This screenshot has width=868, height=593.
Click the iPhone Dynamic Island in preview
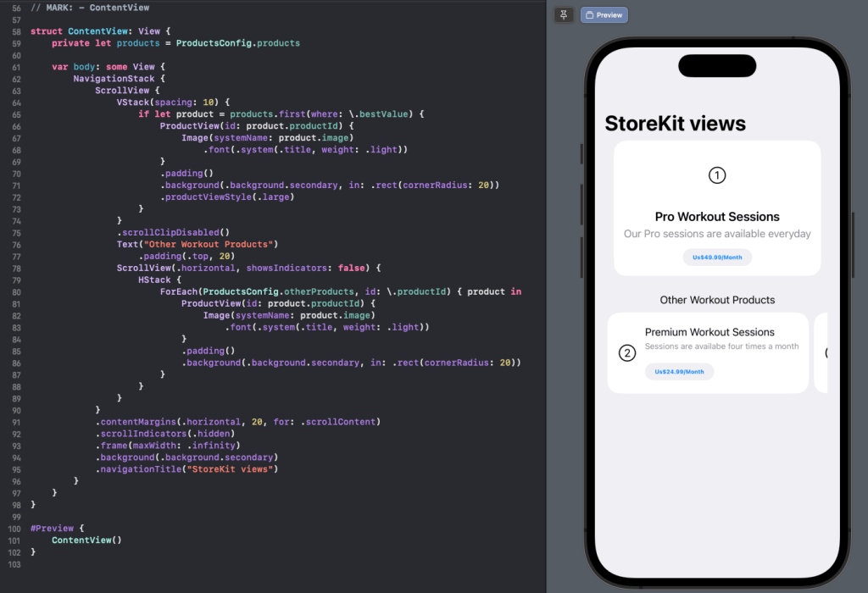[717, 66]
